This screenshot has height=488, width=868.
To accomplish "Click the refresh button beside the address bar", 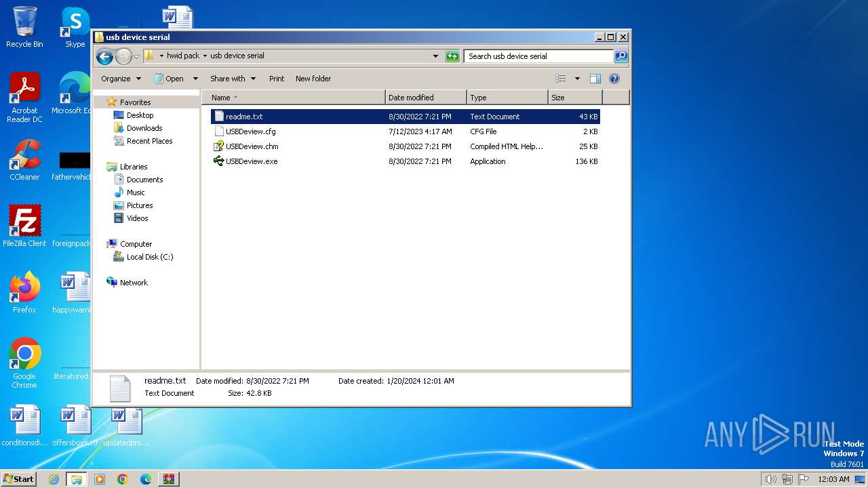I will point(452,56).
